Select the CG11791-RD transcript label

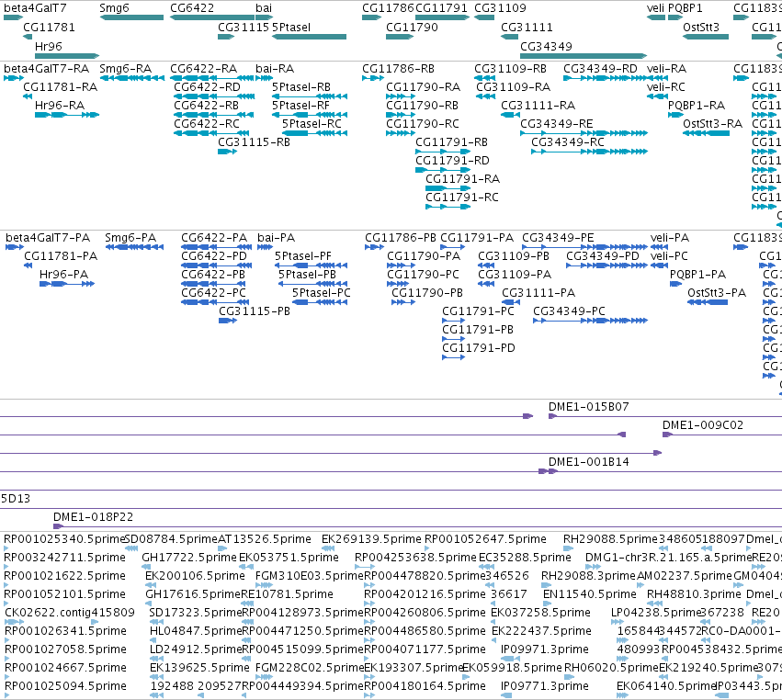[452, 161]
